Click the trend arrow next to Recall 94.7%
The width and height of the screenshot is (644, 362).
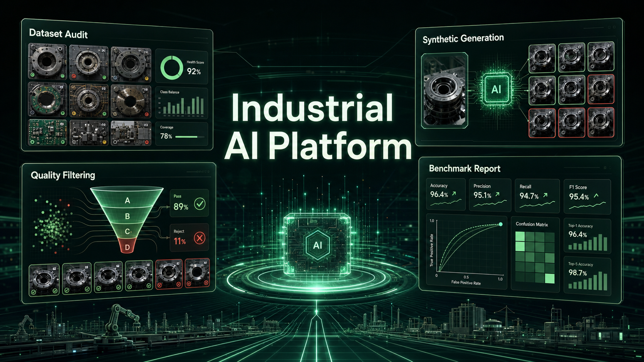coord(545,195)
